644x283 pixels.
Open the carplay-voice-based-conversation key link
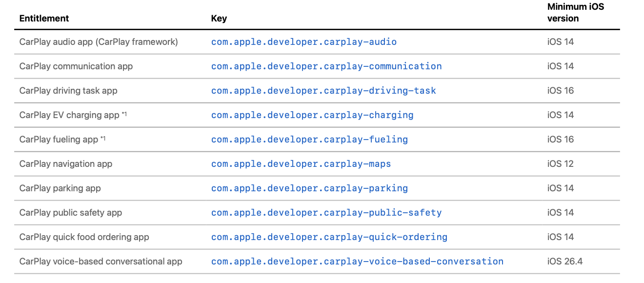tap(357, 262)
